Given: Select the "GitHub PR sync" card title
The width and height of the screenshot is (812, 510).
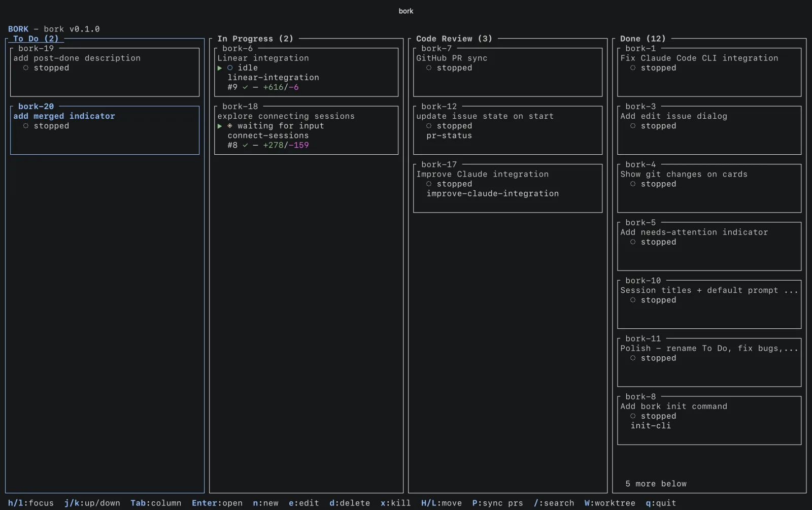Looking at the screenshot, I should (452, 58).
